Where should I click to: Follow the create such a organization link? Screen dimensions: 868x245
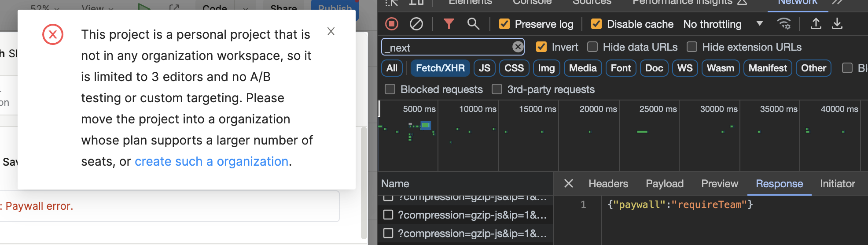pos(211,161)
